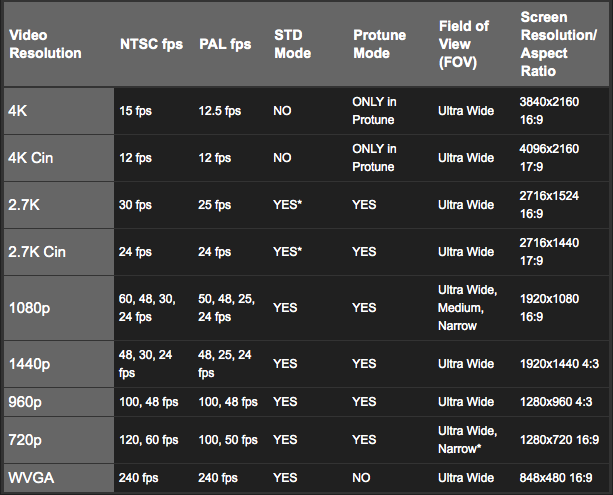The image size is (613, 495).
Task: Select the 1080p row label
Action: [x=30, y=308]
